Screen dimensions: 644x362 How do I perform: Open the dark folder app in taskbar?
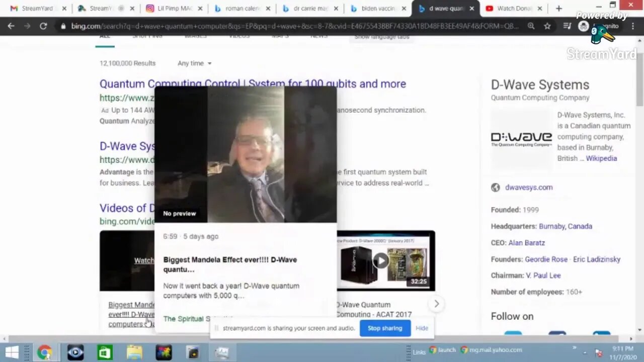(x=193, y=352)
